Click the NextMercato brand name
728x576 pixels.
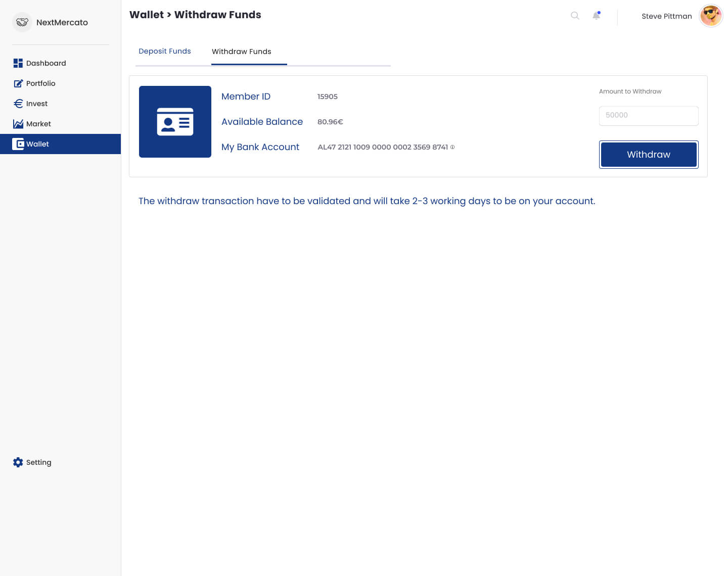62,22
